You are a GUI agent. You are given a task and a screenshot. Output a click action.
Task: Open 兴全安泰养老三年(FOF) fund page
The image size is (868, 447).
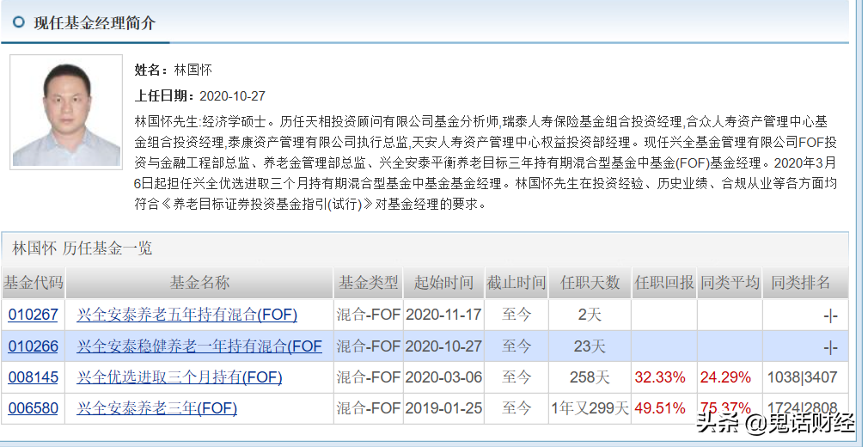156,408
